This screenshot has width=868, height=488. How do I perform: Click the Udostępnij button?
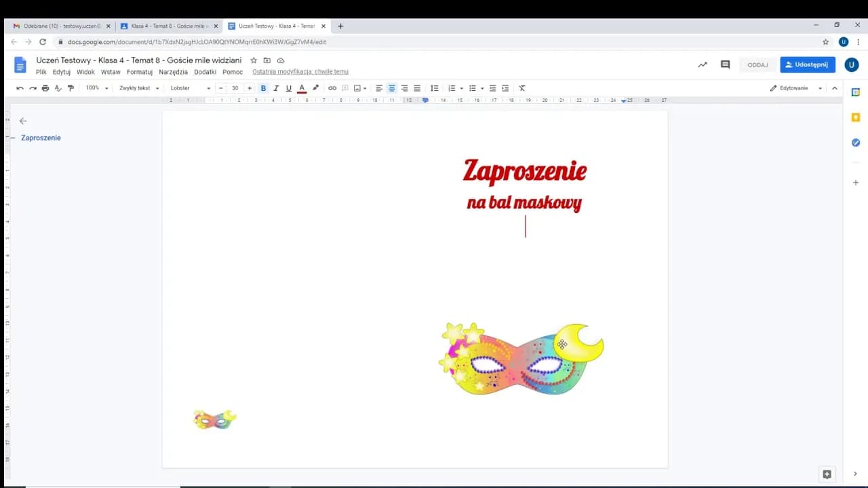click(x=807, y=64)
